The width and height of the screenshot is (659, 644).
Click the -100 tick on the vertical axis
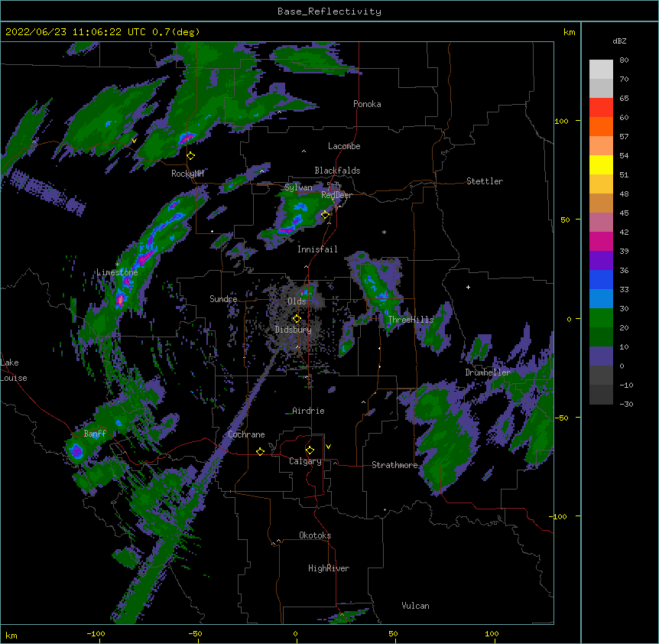558,516
